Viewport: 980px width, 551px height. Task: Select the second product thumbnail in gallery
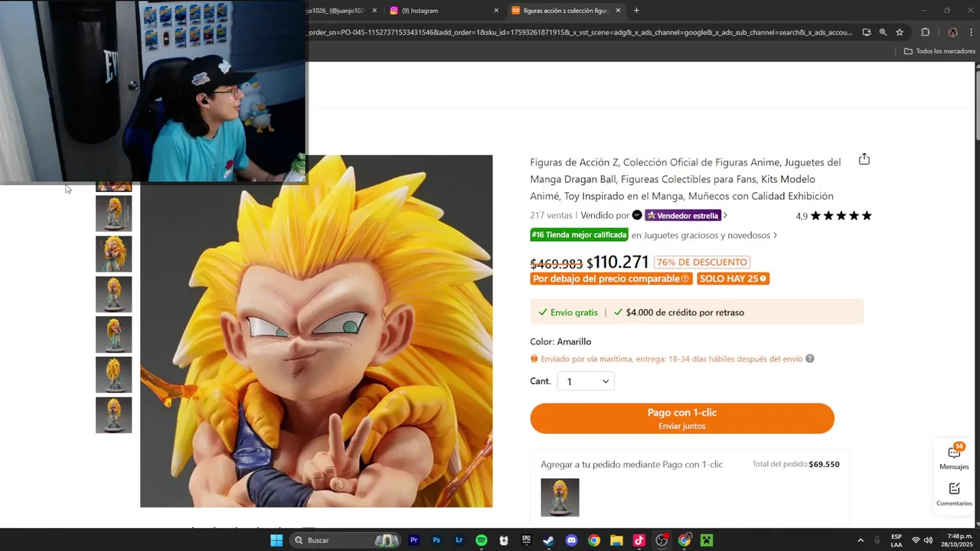click(x=113, y=254)
